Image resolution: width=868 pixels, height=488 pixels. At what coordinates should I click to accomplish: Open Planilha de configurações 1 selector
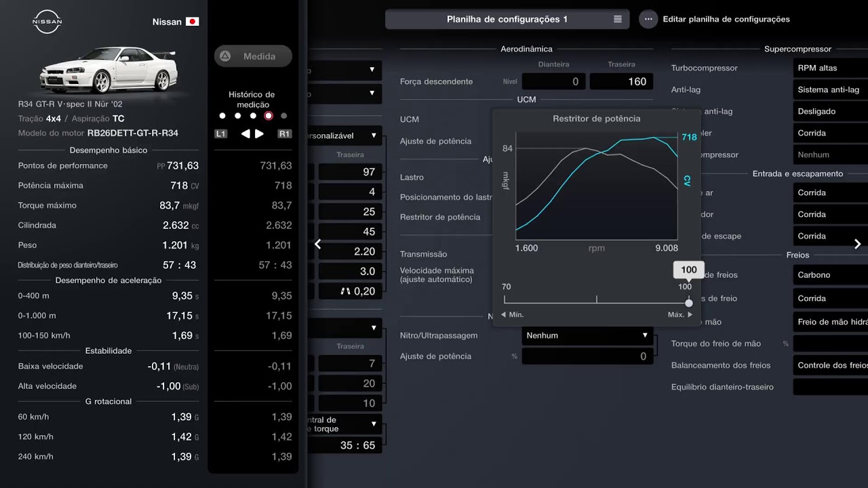pyautogui.click(x=507, y=19)
